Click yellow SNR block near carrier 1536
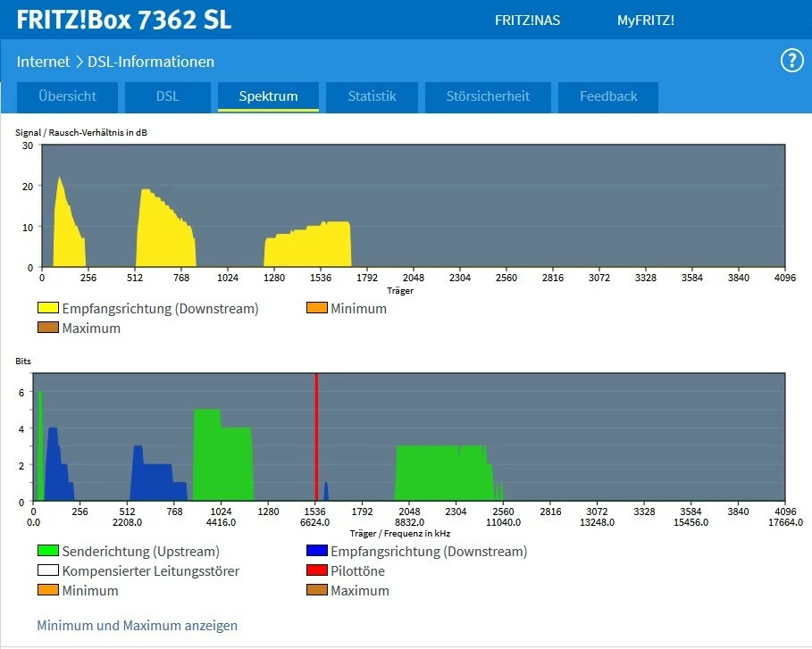Viewport: 812px width, 649px height. pos(308,245)
